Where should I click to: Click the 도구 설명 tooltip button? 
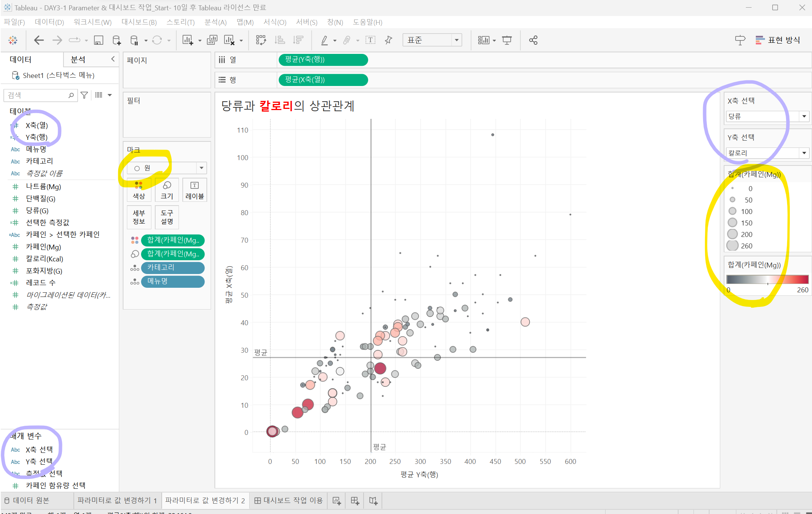pos(167,217)
